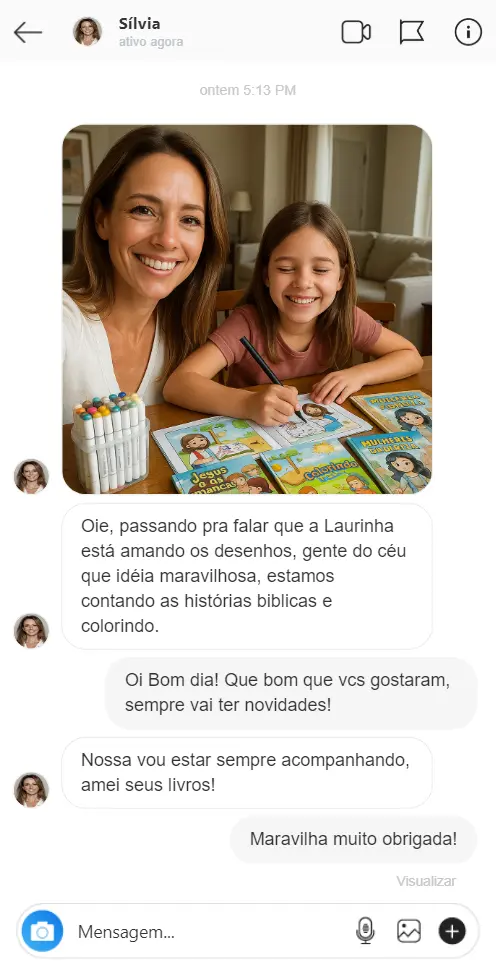Click avatar beside the shared photo
This screenshot has height=975, width=496.
pos(31,476)
